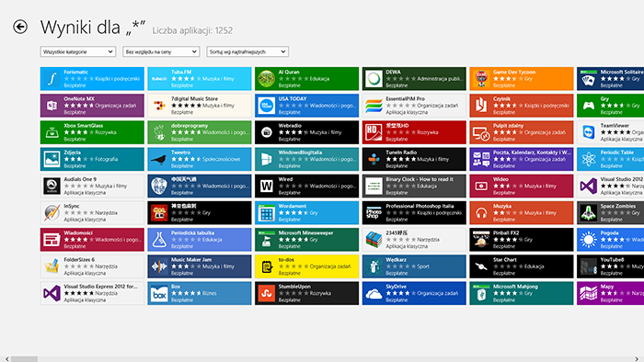Click the StumbleUpon app icon

coord(267,293)
